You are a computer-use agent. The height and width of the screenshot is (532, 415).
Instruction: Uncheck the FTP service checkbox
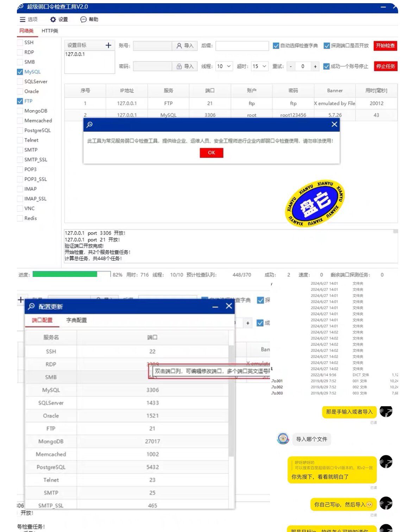coord(20,101)
